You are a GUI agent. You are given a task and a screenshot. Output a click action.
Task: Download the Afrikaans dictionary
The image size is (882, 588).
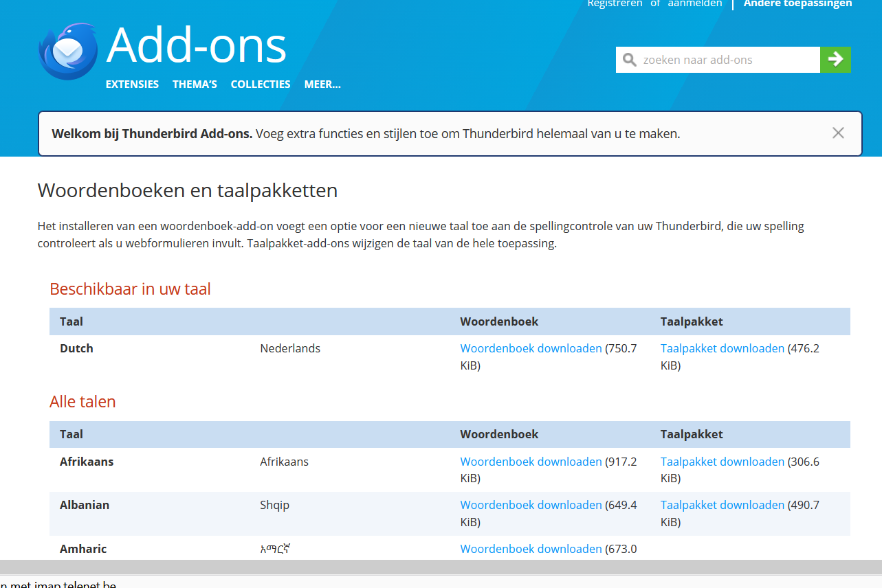point(531,462)
